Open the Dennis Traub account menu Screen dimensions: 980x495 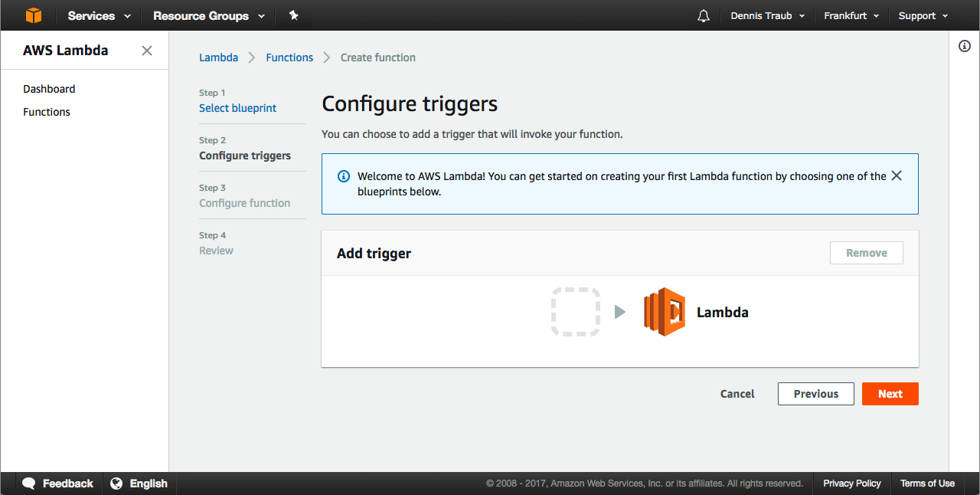767,16
